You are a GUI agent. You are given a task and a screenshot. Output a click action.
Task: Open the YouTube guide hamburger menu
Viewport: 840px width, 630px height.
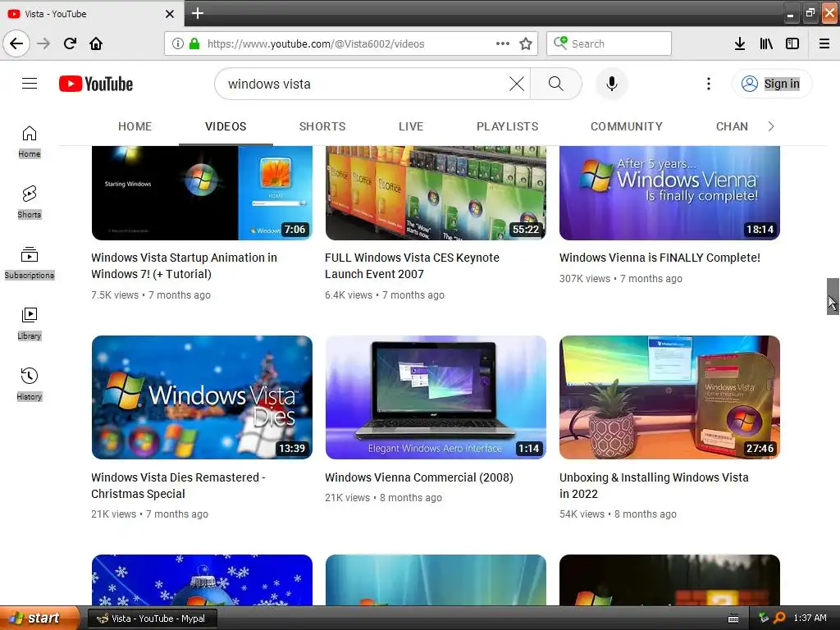click(x=30, y=84)
